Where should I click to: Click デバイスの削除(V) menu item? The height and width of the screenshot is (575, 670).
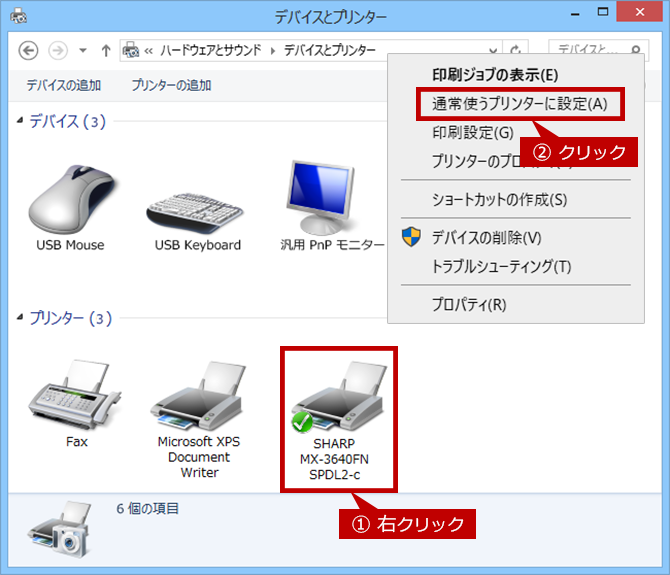tap(486, 238)
